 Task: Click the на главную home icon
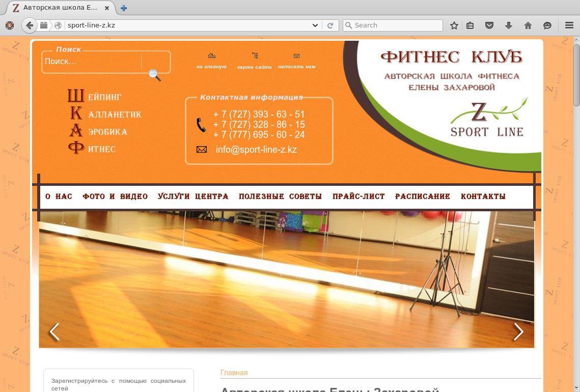pos(211,56)
